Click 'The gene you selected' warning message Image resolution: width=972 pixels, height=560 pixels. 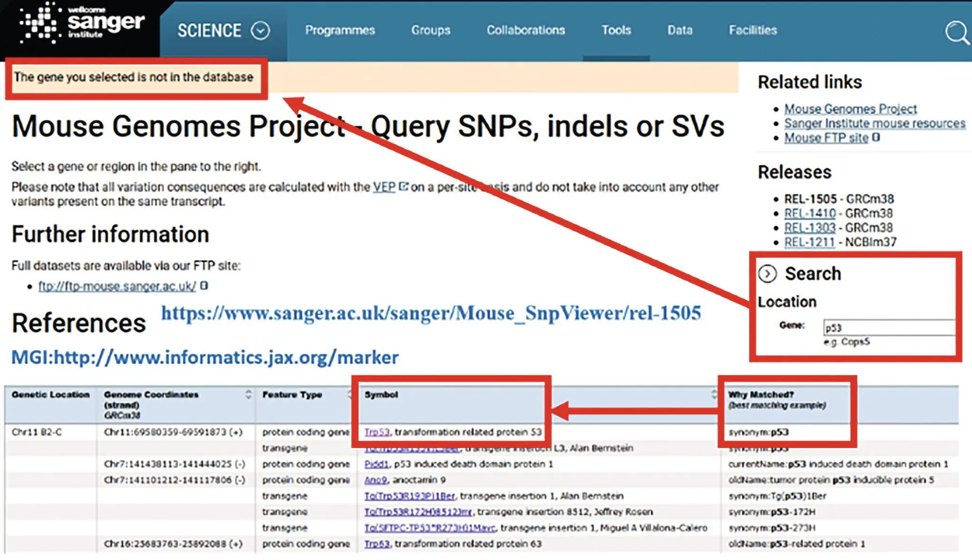tap(133, 77)
